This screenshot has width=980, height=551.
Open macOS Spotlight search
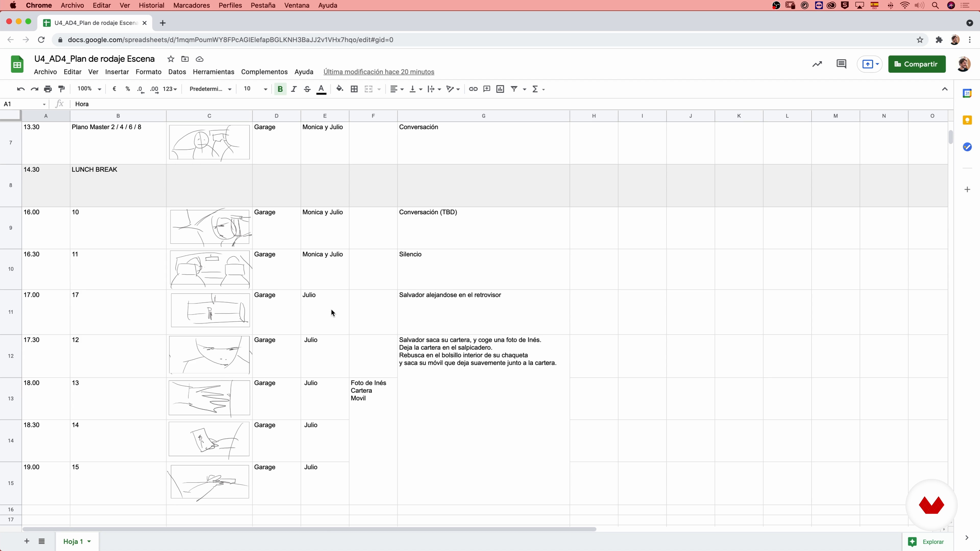coord(935,5)
